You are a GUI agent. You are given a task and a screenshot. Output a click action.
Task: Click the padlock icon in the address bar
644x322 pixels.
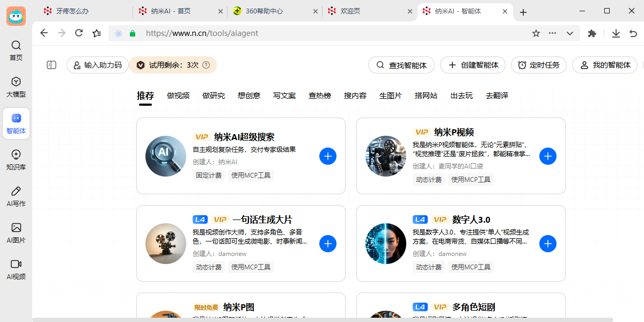[x=132, y=33]
